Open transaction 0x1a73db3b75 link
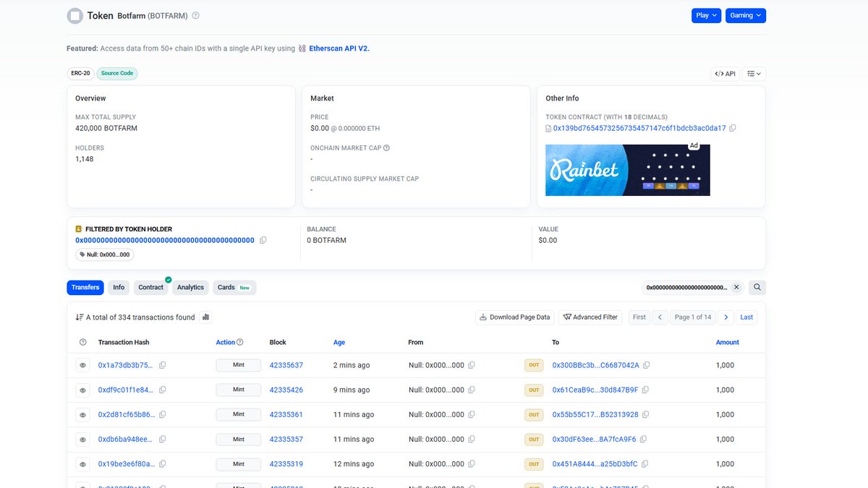This screenshot has height=488, width=868. tap(126, 365)
